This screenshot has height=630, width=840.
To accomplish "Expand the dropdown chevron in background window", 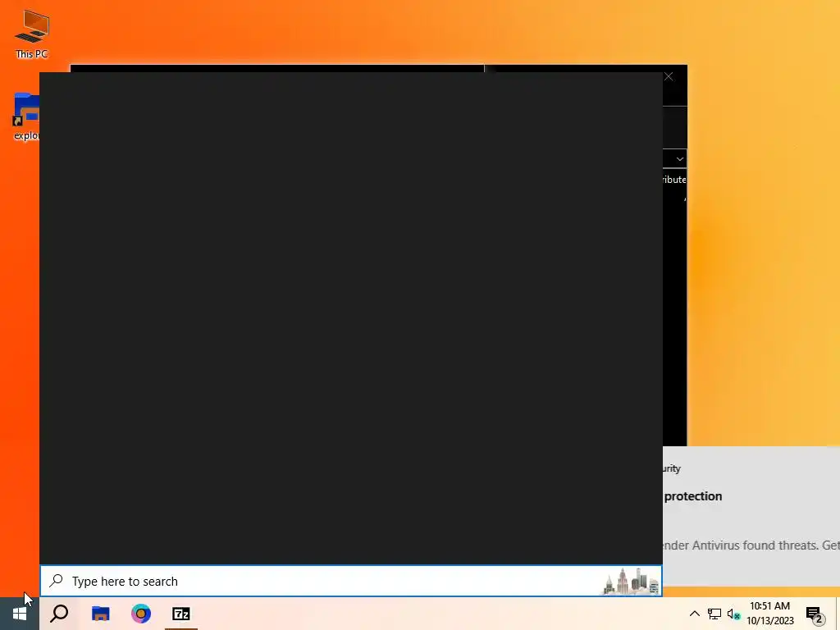I will [679, 159].
